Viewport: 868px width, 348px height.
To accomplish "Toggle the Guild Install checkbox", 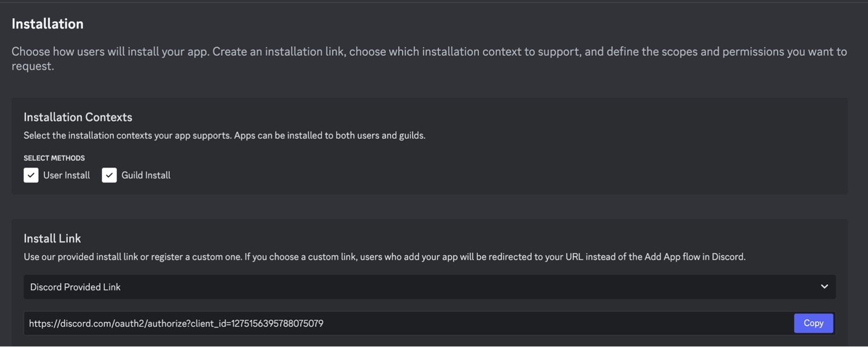I will click(x=109, y=175).
